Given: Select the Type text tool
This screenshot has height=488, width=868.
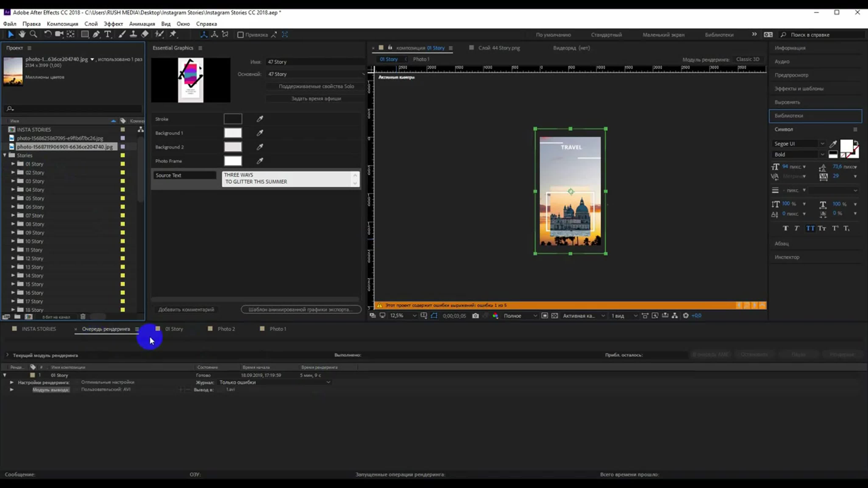Looking at the screenshot, I should click(x=107, y=34).
